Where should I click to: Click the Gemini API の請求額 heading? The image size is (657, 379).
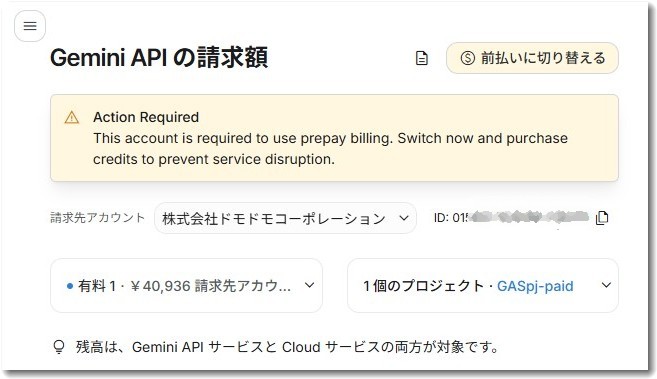[x=159, y=57]
